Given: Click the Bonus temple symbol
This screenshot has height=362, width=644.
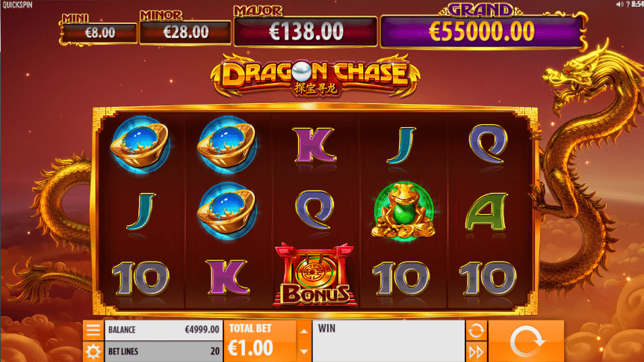Looking at the screenshot, I should click(315, 274).
